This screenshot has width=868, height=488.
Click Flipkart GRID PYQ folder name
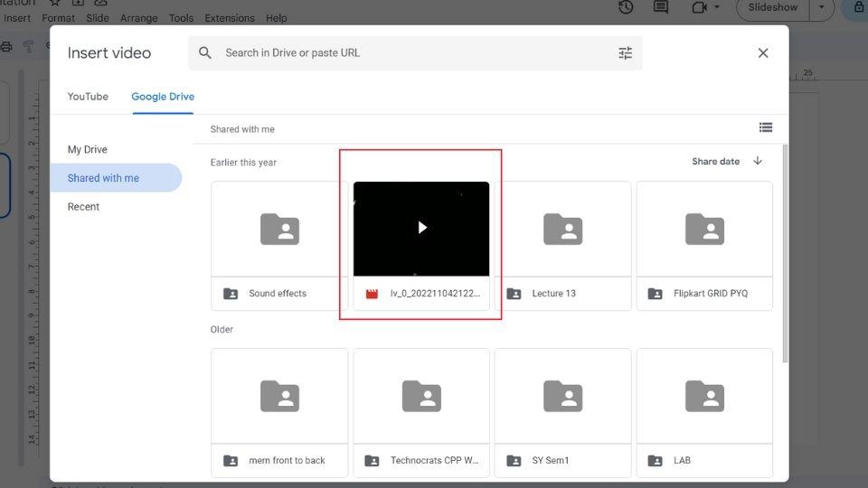pos(711,293)
